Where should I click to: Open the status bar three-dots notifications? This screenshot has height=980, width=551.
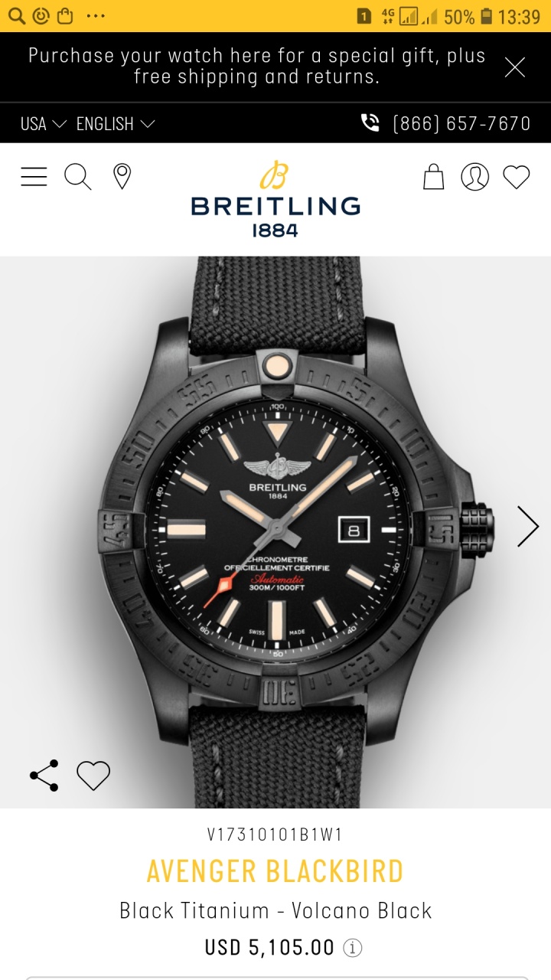tap(96, 15)
